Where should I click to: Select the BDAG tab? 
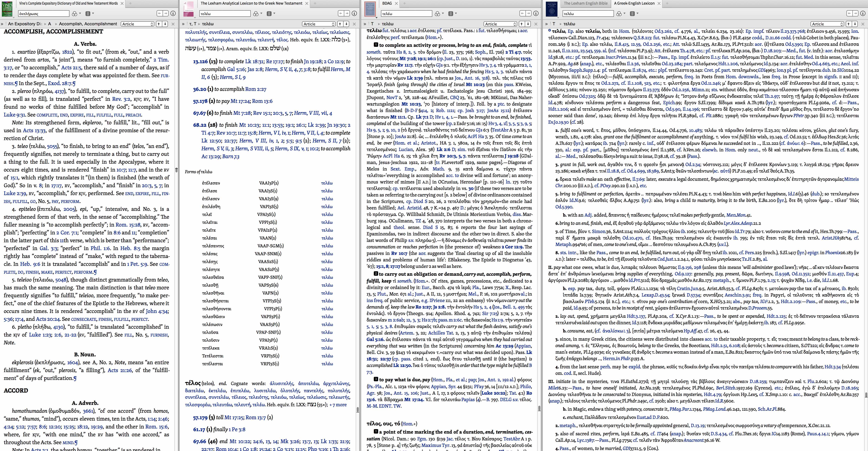[x=387, y=3]
